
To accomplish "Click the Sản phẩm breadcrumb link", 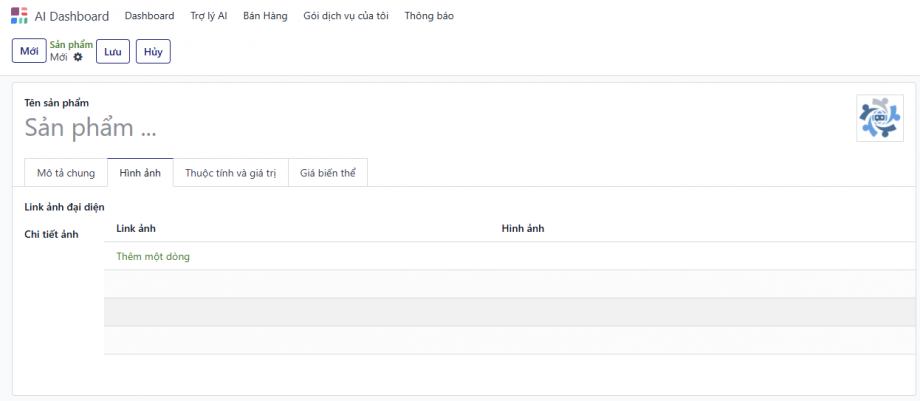I will tap(71, 45).
